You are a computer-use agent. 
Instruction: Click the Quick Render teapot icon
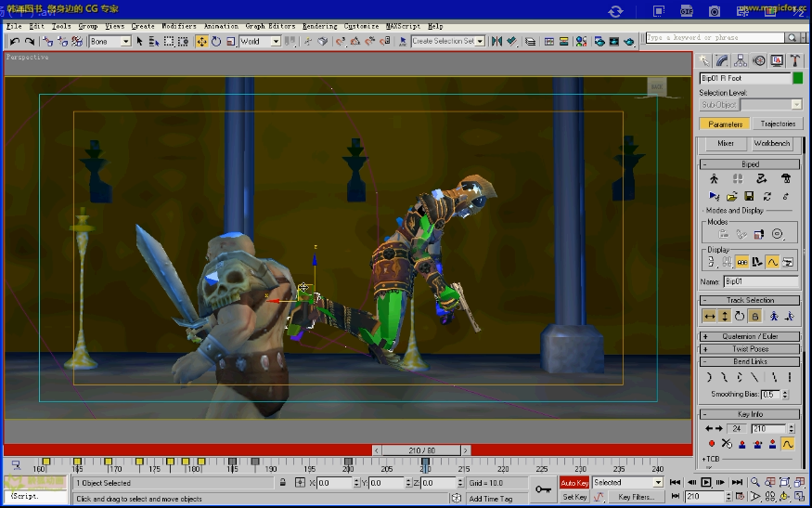coord(628,42)
